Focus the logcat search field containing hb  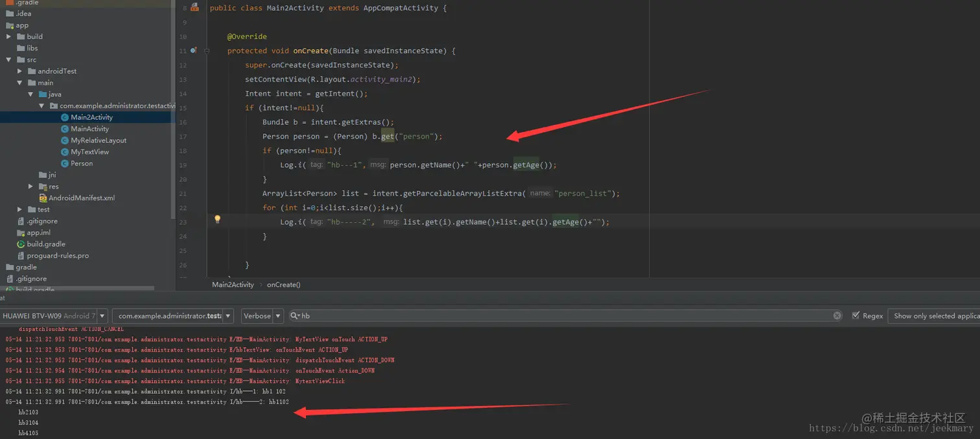(x=567, y=316)
